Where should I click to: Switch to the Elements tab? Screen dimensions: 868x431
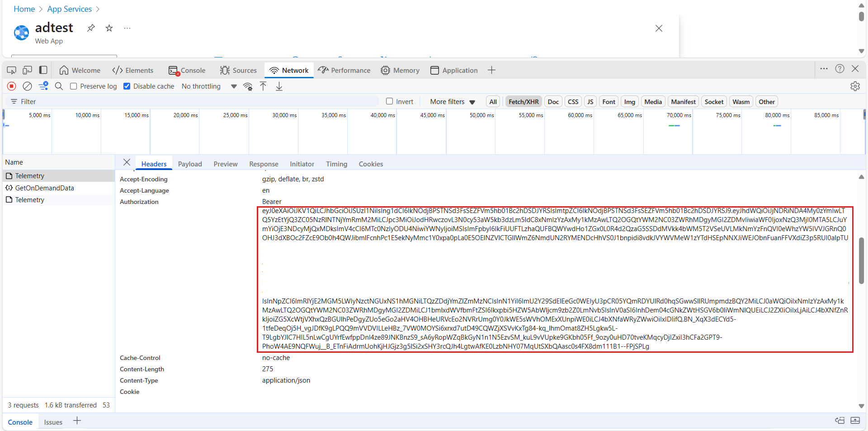point(133,70)
